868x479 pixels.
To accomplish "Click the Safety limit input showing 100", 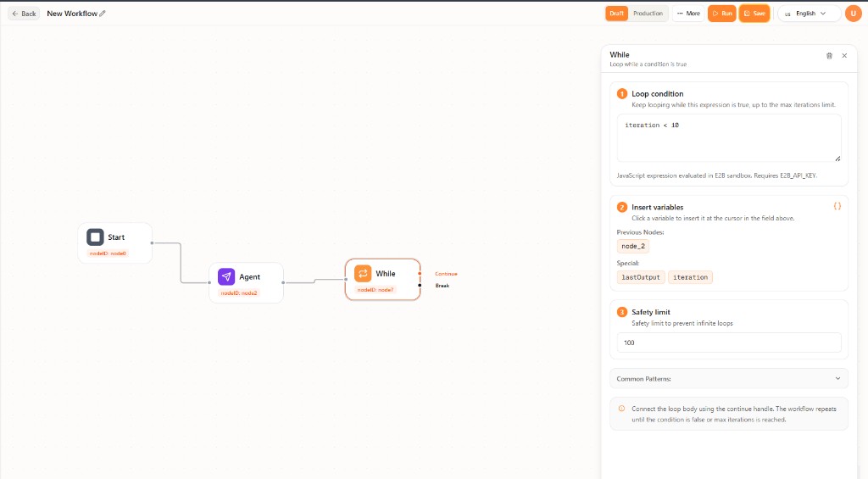I will (729, 343).
